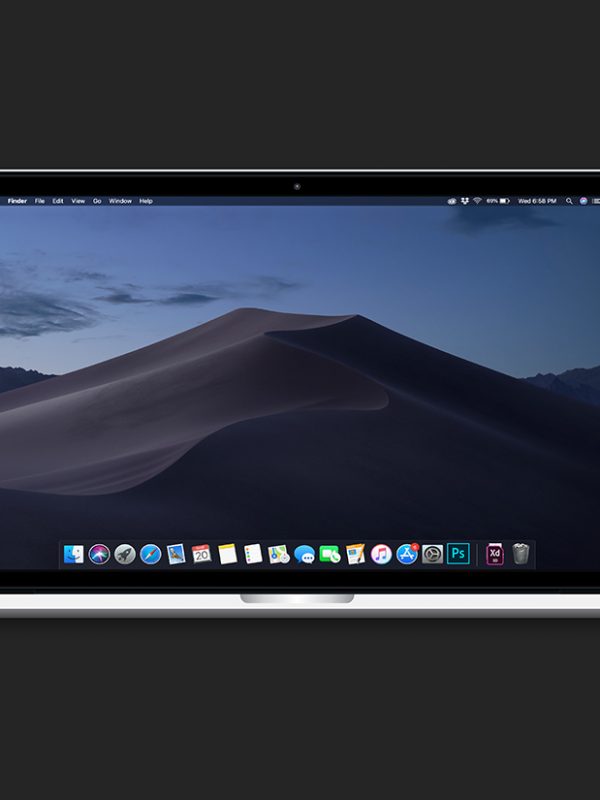Viewport: 600px width, 800px height.
Task: Open App Store with notification badge
Action: (407, 554)
